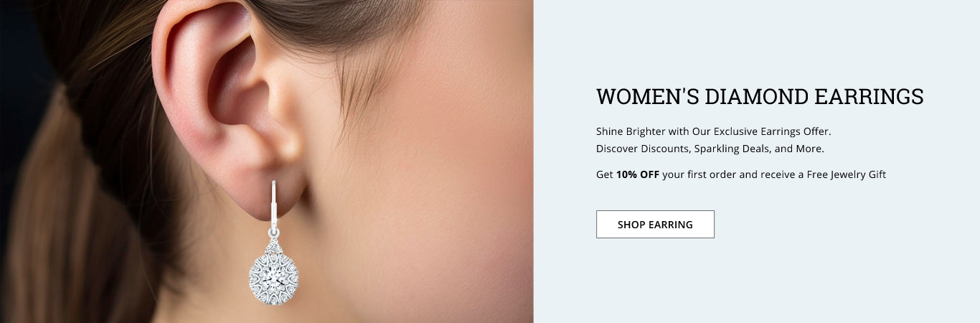Image resolution: width=980 pixels, height=323 pixels.
Task: Click the SHOP EARRING button
Action: click(x=655, y=224)
